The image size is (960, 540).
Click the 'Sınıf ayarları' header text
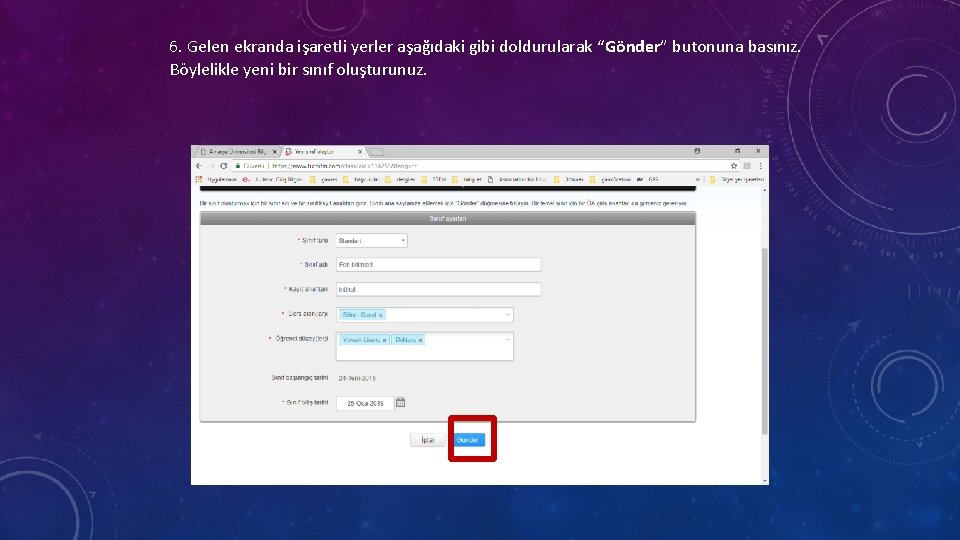(448, 219)
